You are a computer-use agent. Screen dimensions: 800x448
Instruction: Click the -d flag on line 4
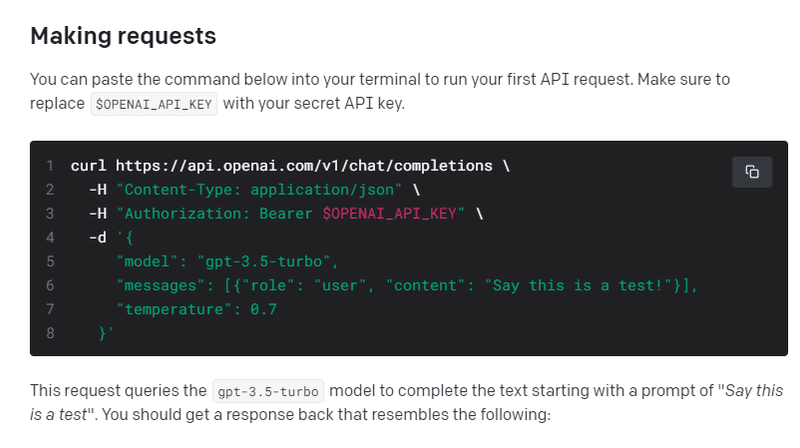(96, 237)
